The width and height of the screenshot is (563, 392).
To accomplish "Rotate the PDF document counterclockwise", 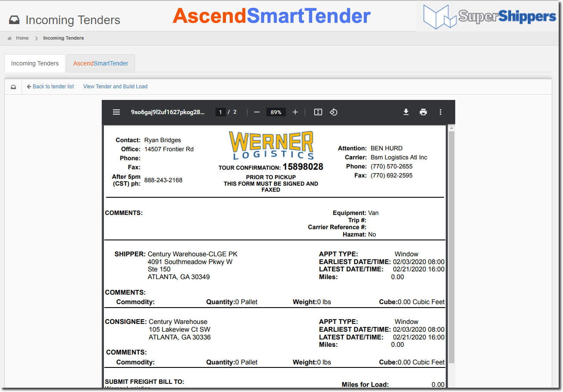I will 333,112.
